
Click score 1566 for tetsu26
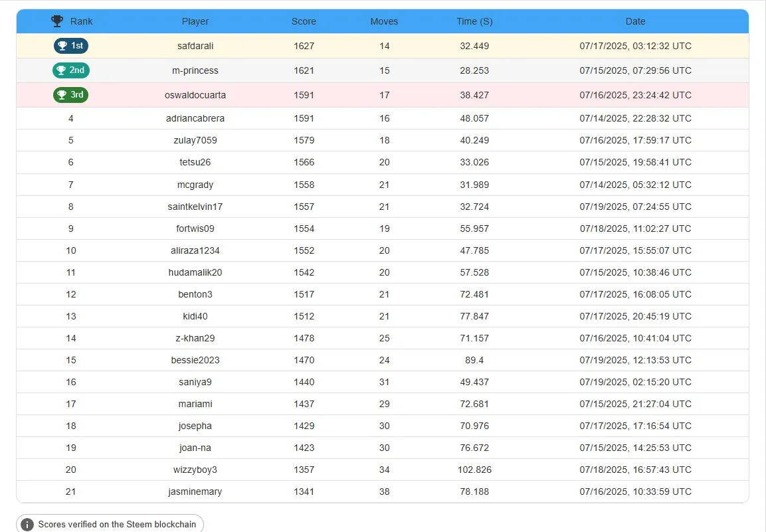click(304, 162)
